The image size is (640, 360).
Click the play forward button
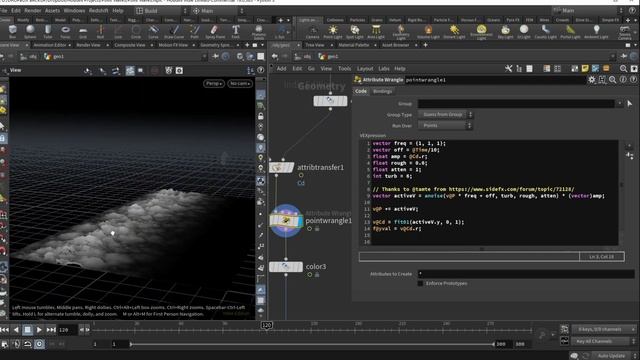(39, 329)
